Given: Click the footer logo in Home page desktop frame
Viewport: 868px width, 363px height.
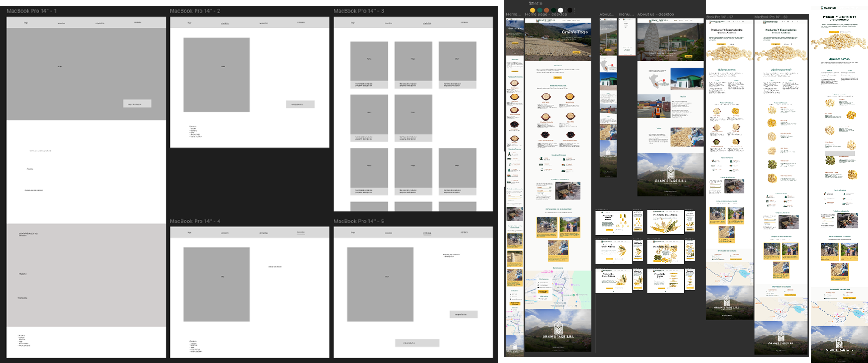Looking at the screenshot, I should (x=558, y=330).
